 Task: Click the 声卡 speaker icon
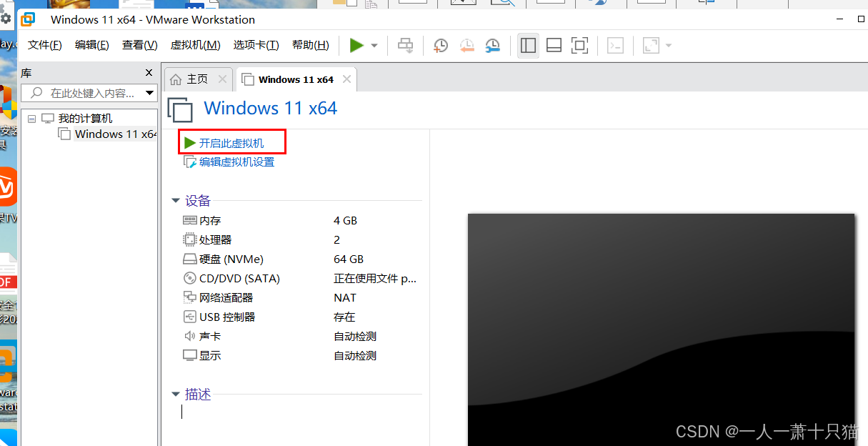pyautogui.click(x=190, y=336)
